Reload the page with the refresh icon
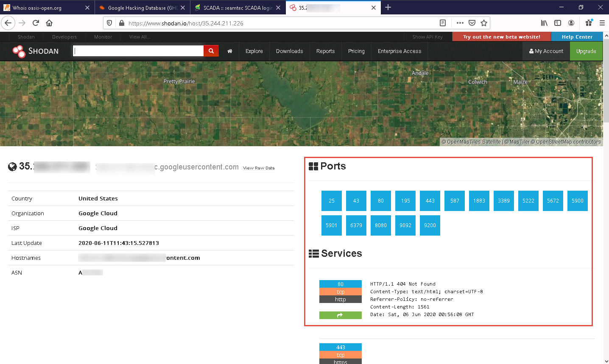This screenshot has width=609, height=364. tap(36, 23)
